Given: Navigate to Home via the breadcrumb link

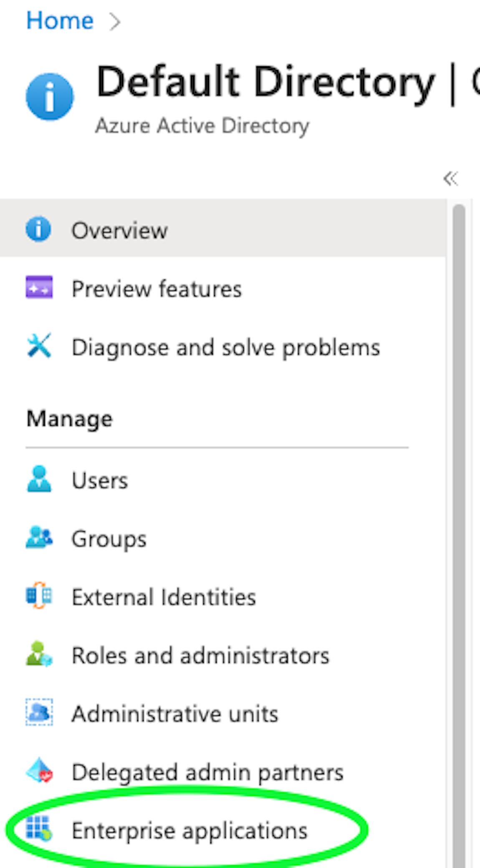Looking at the screenshot, I should coord(59,20).
